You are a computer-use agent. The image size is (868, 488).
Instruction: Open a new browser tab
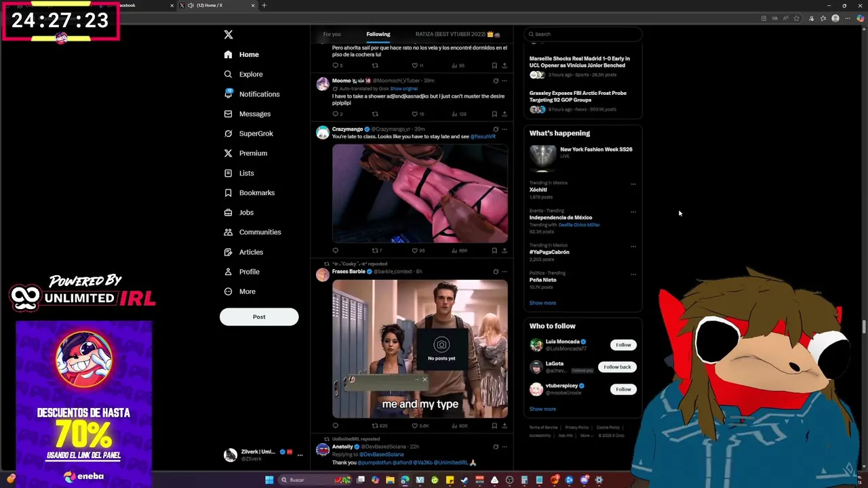pos(264,5)
